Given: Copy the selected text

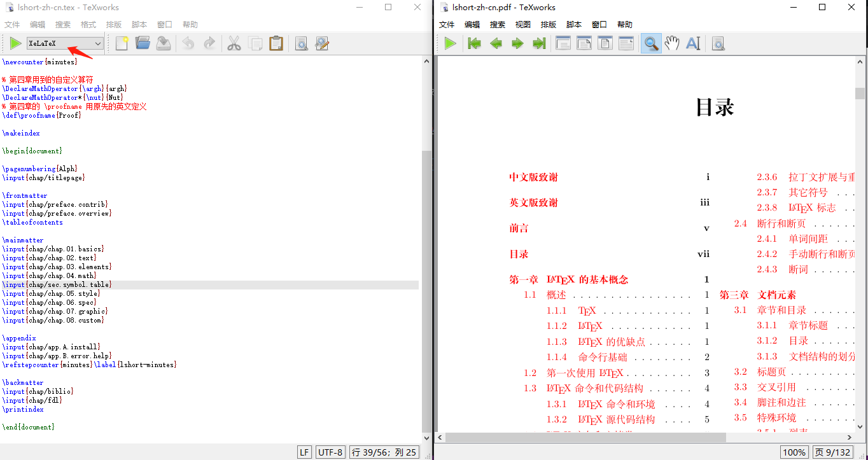Looking at the screenshot, I should point(255,43).
